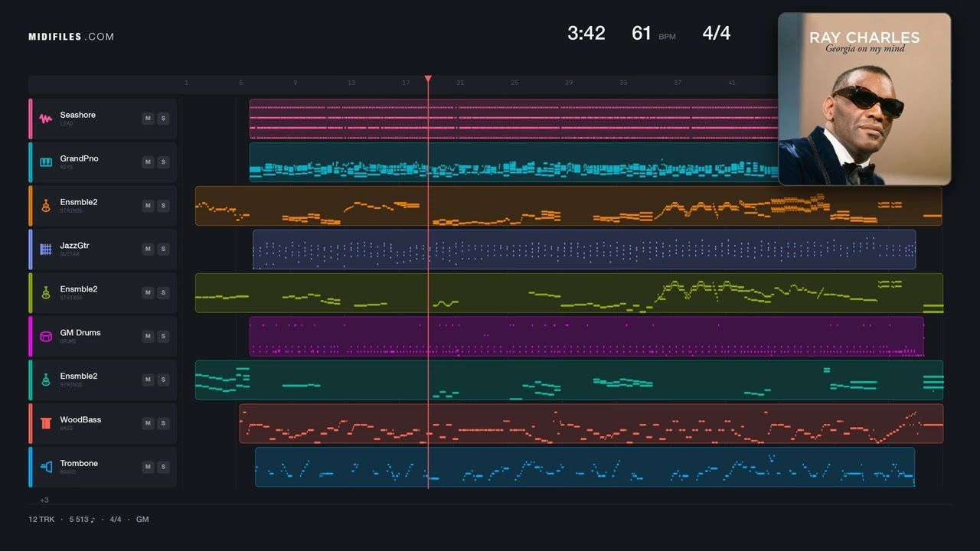Screen dimensions: 980x551
Task: Click the WoodBass track name
Action: (80, 419)
